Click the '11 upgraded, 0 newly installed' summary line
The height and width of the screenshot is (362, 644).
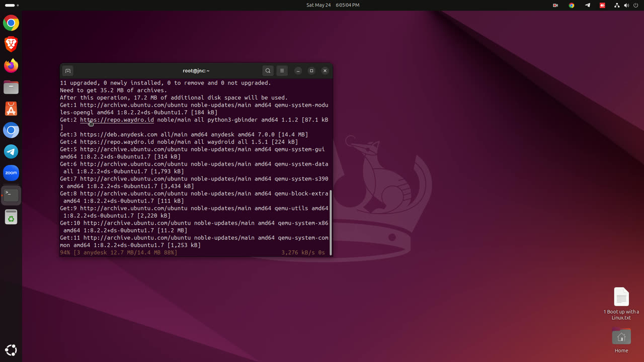[x=166, y=83]
